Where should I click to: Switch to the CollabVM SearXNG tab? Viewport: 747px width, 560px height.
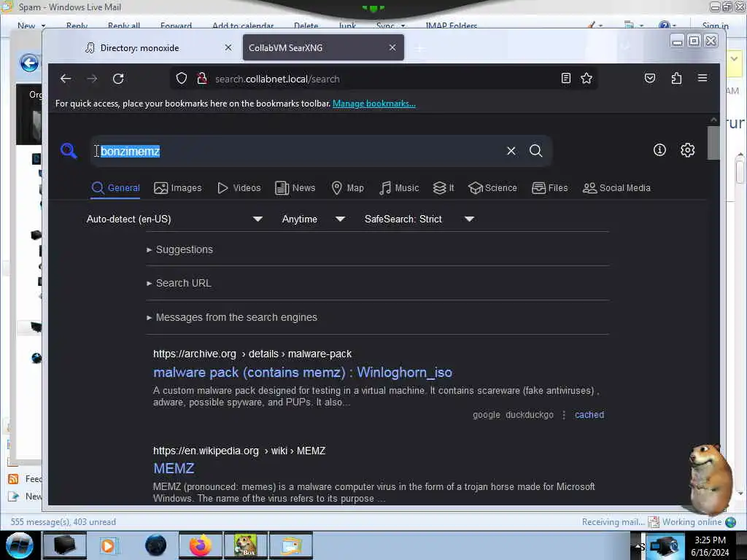coord(323,47)
